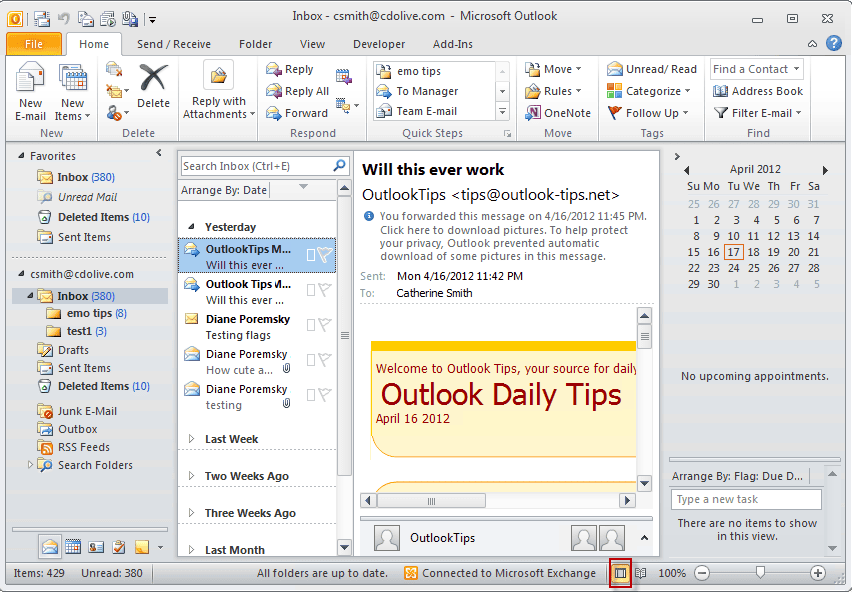Screen dimensions: 852x592
Task: Click here to download pictures info bar
Action: click(505, 236)
